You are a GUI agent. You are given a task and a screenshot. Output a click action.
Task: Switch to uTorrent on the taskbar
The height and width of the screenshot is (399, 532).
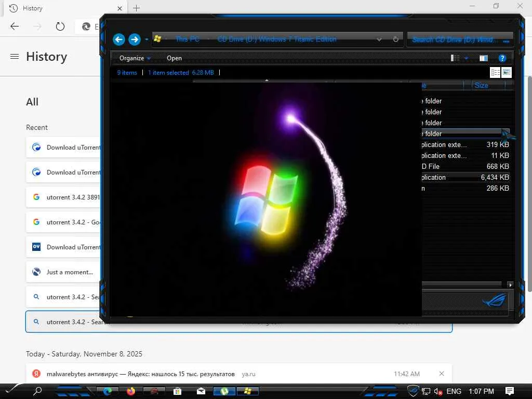point(224,391)
